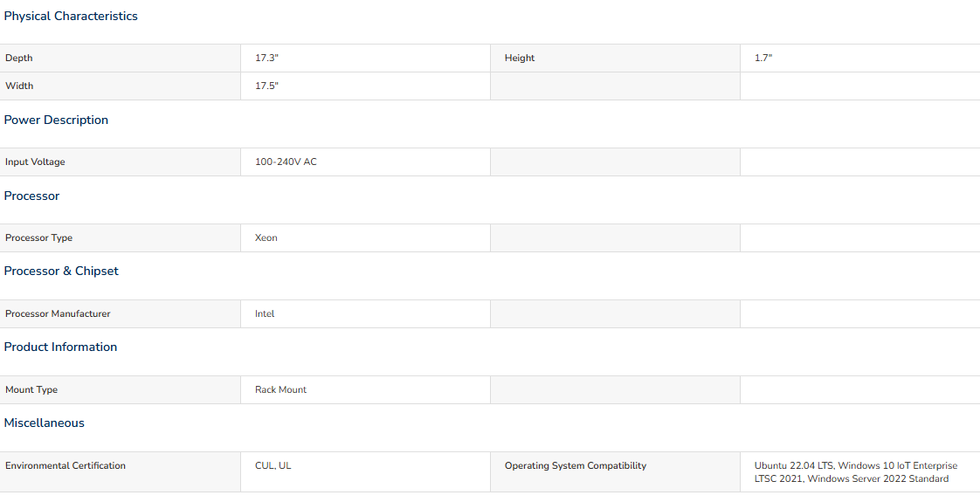This screenshot has width=980, height=502.
Task: Click the Processor section heading
Action: pyautogui.click(x=31, y=196)
